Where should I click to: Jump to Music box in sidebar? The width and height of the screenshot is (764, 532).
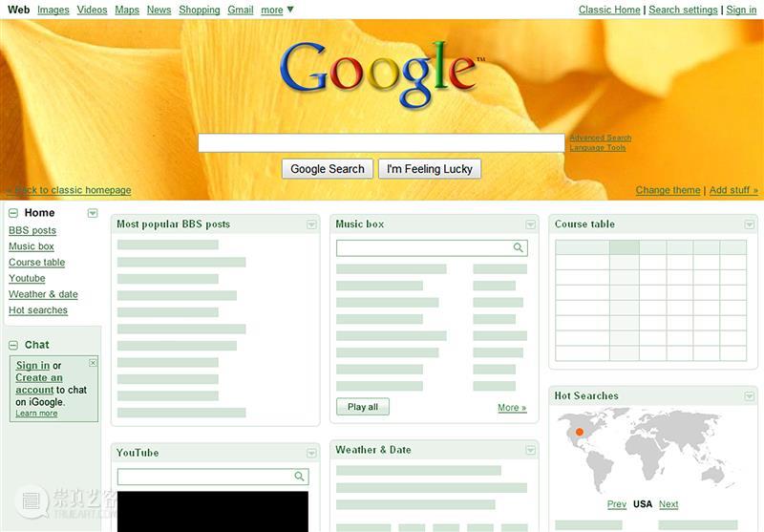point(32,246)
